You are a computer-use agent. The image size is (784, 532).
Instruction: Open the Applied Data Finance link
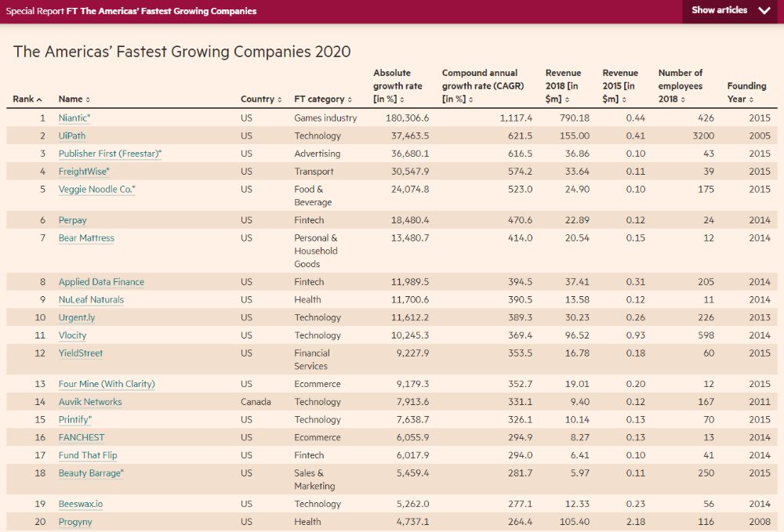[101, 282]
